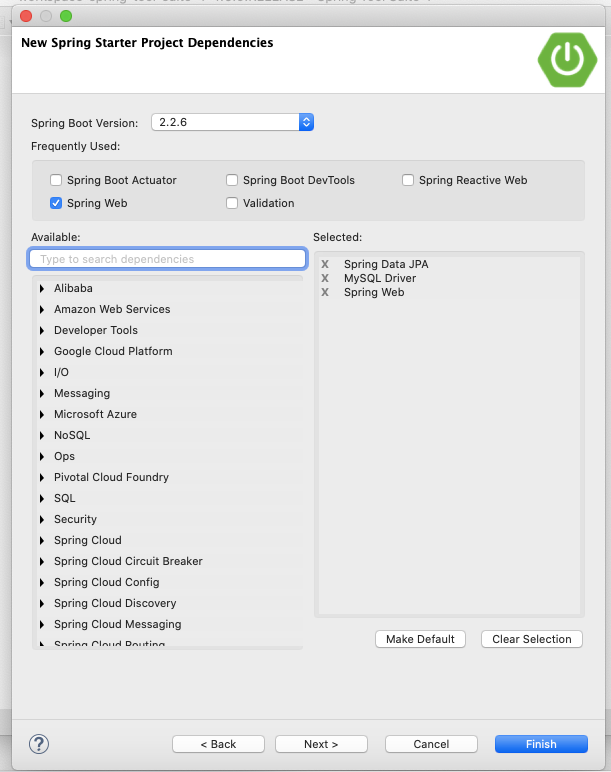Screen dimensions: 611x772
Task: Close the dialog with the red button
Action: tap(26, 16)
